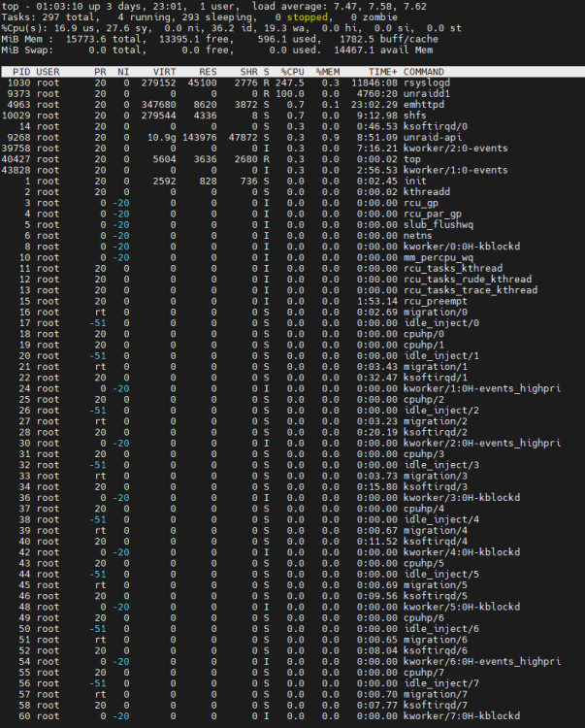Viewport: 585px width, 728px height.
Task: Select the netns command name
Action: tap(417, 236)
